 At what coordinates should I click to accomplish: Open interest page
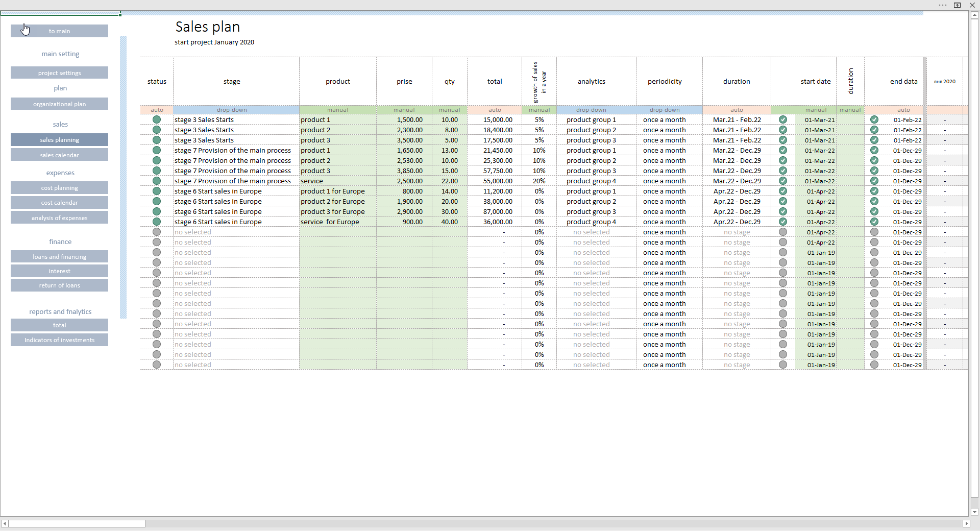[59, 271]
